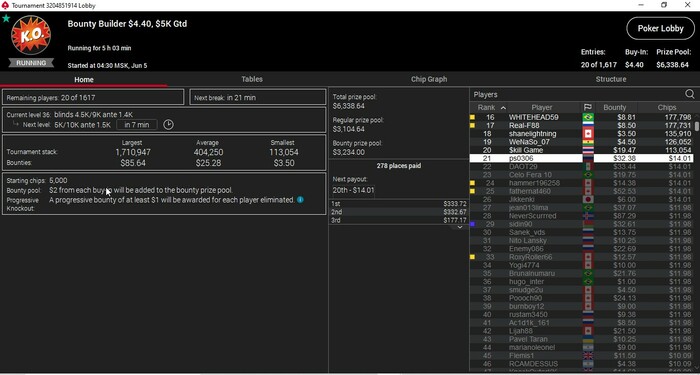The width and height of the screenshot is (700, 375).
Task: Click the Brazil flag for jean013lima
Action: 588,208
